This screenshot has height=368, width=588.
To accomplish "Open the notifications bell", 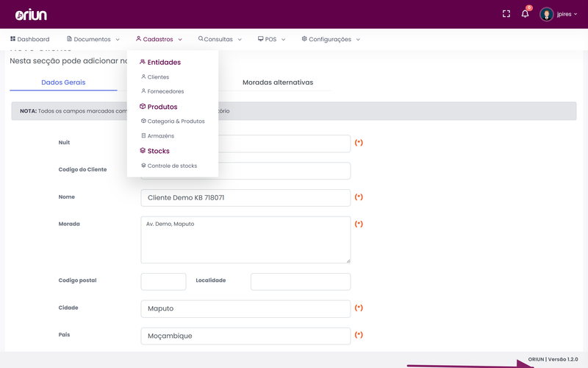I will click(x=525, y=14).
